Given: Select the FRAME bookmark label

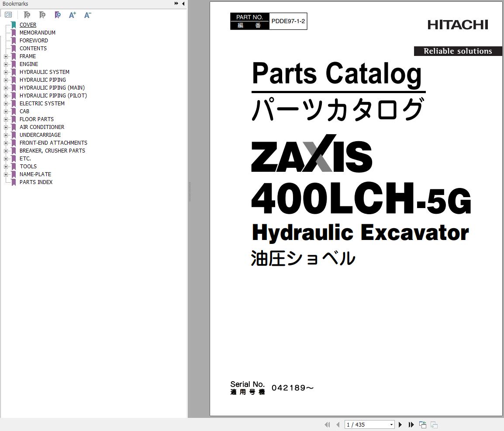Looking at the screenshot, I should (28, 56).
